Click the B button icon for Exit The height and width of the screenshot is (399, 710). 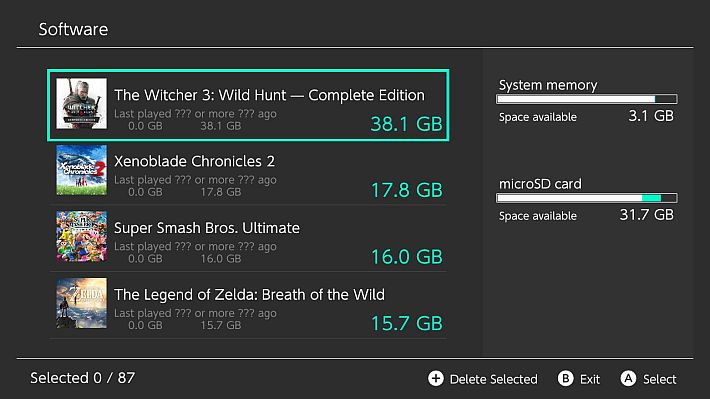(565, 379)
